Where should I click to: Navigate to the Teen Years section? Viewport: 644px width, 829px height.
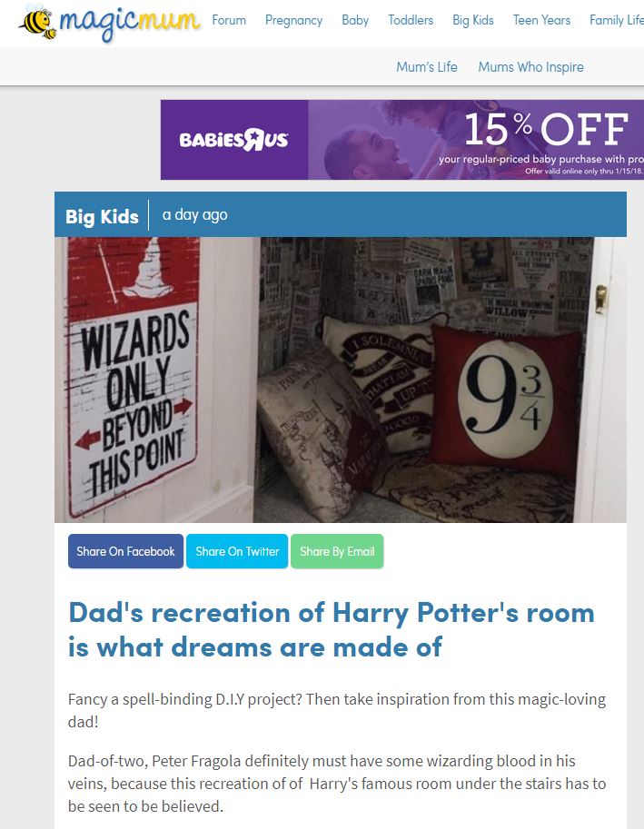point(541,20)
